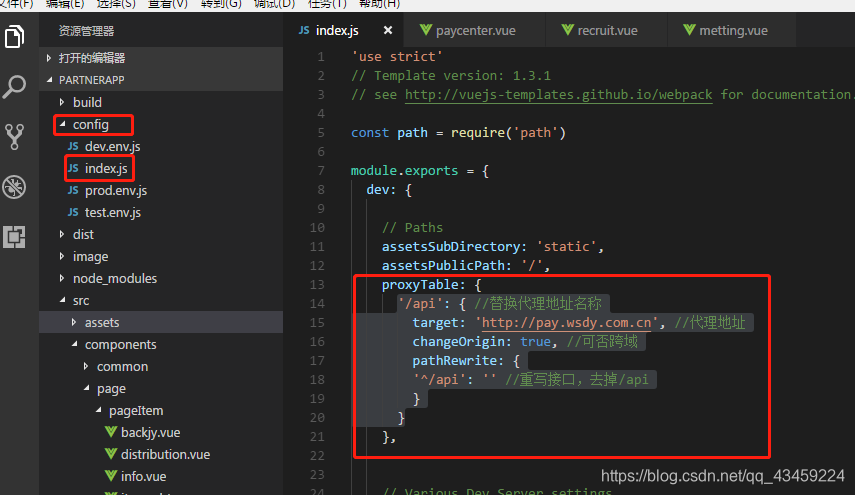Follow the vuejs-templates.github.io/webpack link
This screenshot has width=855, height=495.
click(x=558, y=94)
